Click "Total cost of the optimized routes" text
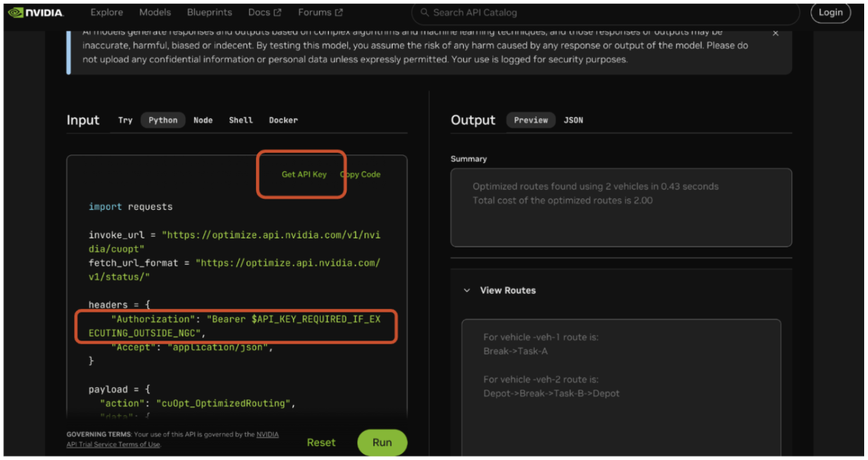The width and height of the screenshot is (868, 460). pyautogui.click(x=562, y=201)
